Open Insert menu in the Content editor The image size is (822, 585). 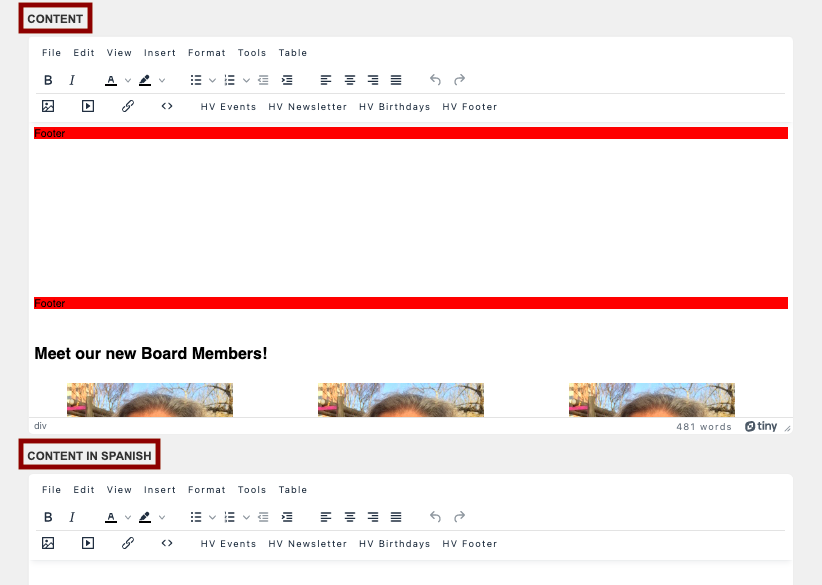[160, 53]
